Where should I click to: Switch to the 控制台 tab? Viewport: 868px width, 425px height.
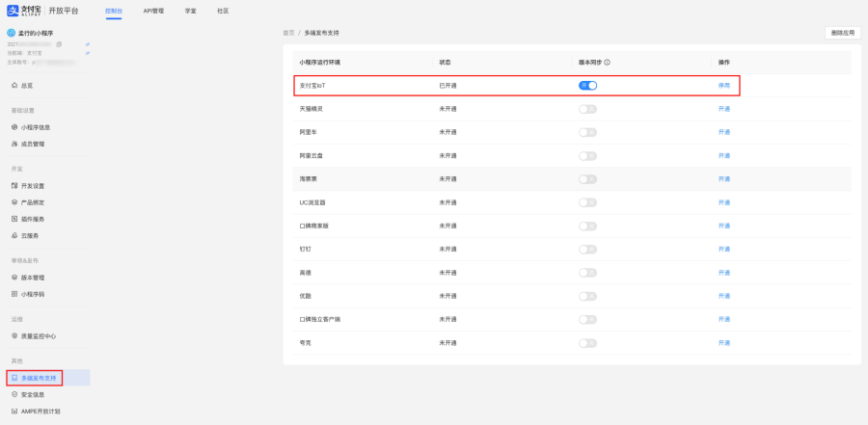click(114, 11)
